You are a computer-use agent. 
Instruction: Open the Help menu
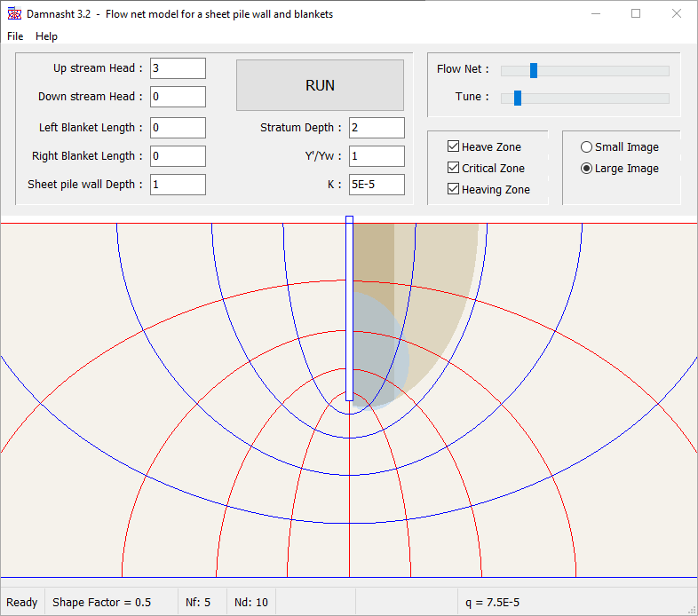tap(46, 36)
